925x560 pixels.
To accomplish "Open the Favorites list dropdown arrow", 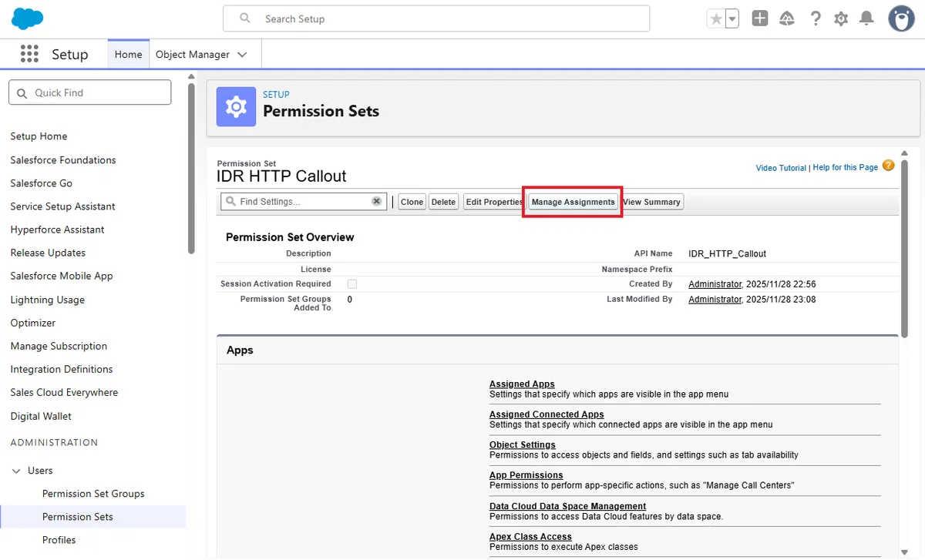I will pyautogui.click(x=732, y=19).
